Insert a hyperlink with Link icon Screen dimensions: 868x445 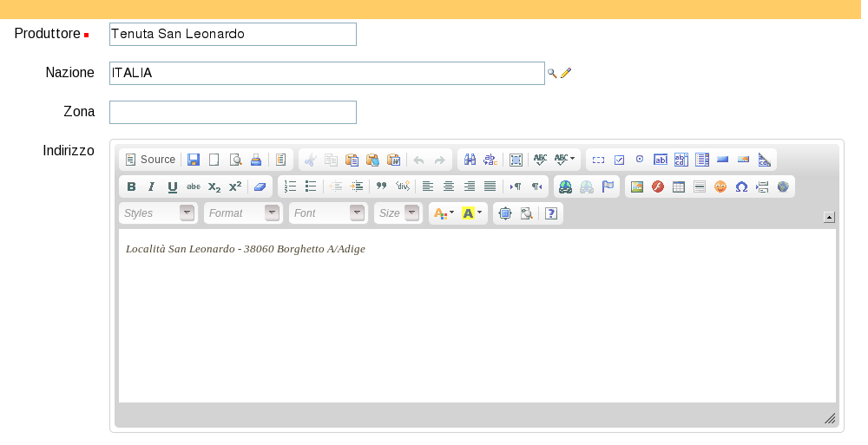point(565,187)
